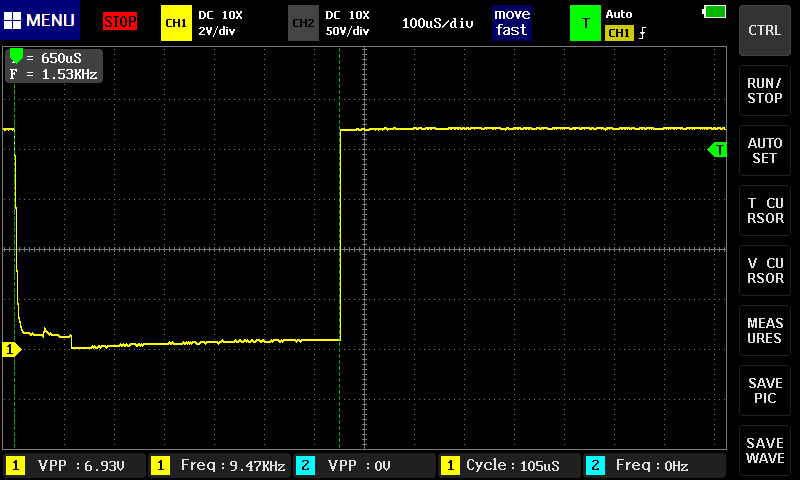Screen dimensions: 800x480
Task: Open the MEASURES button
Action: point(764,331)
